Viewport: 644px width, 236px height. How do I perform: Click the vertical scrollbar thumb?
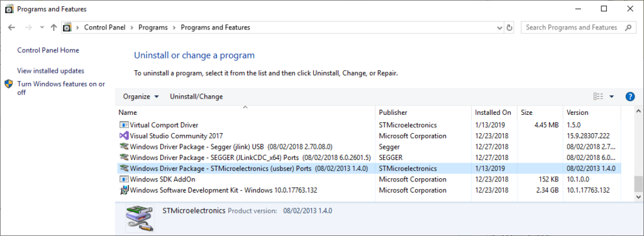tap(638, 184)
